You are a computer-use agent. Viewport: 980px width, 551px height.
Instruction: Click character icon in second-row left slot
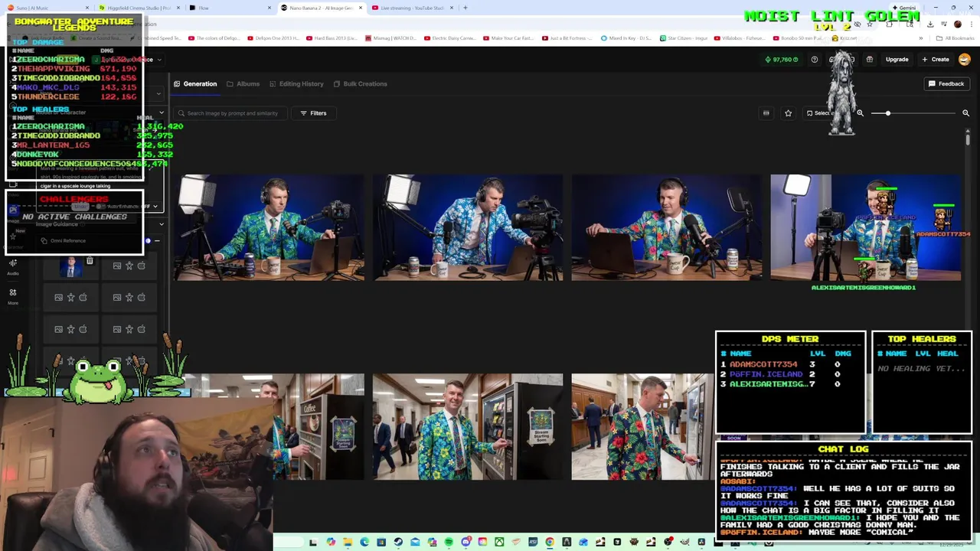pos(70,298)
